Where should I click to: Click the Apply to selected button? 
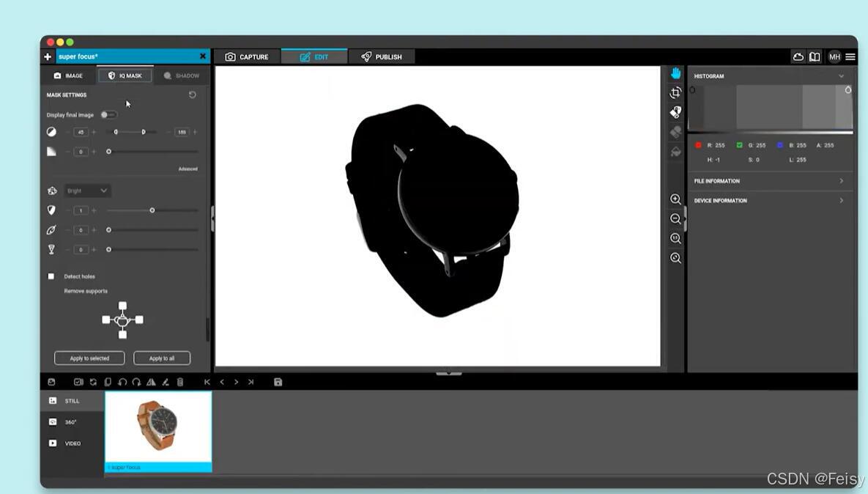pyautogui.click(x=89, y=358)
